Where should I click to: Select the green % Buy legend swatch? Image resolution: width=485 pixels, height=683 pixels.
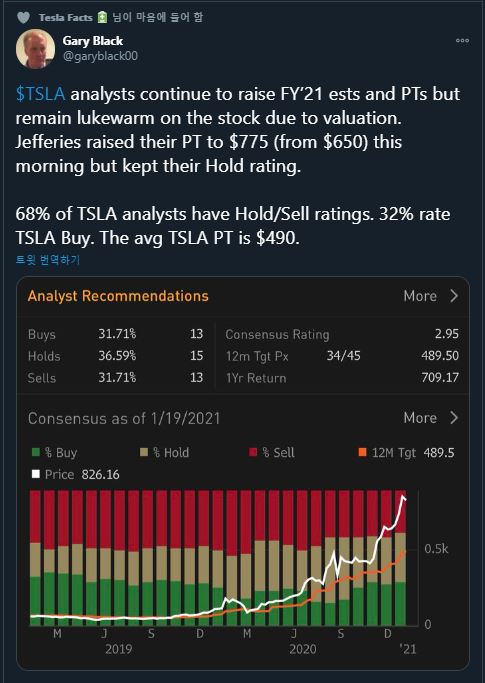(36, 452)
